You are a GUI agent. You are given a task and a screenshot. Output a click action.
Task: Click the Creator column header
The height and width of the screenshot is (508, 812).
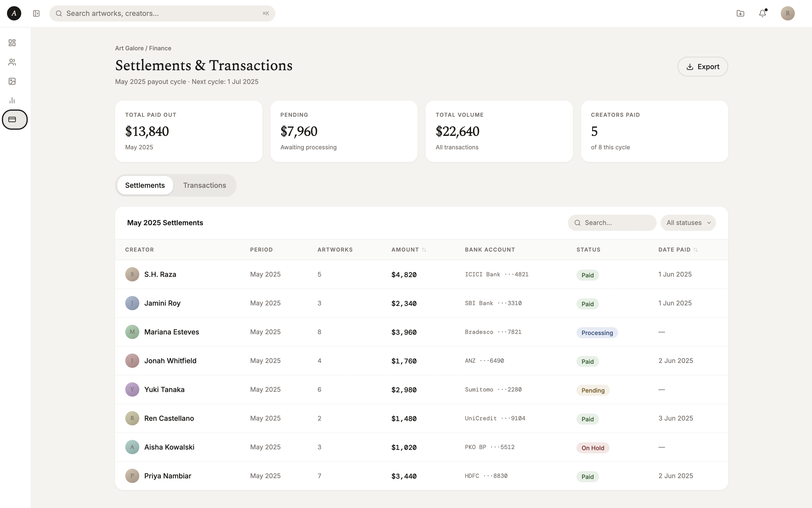tap(139, 250)
